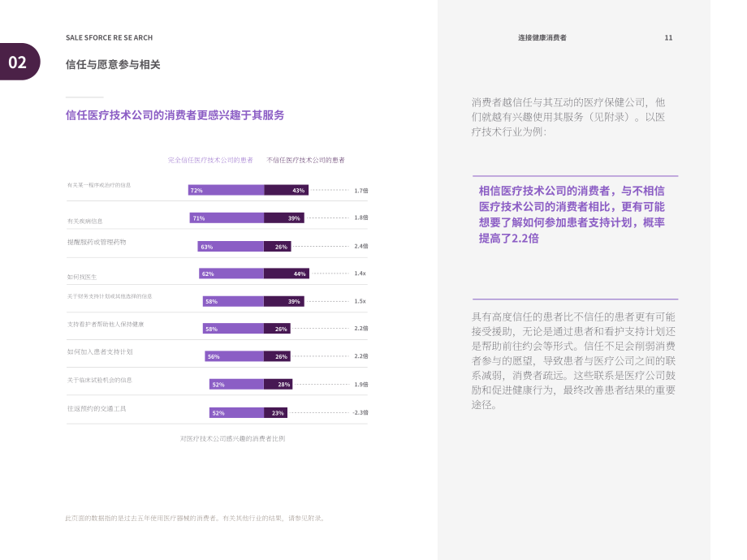Click the 52% bar in 往返预约的交通工具 row
Screen dimensions: 747x560
pos(237,413)
